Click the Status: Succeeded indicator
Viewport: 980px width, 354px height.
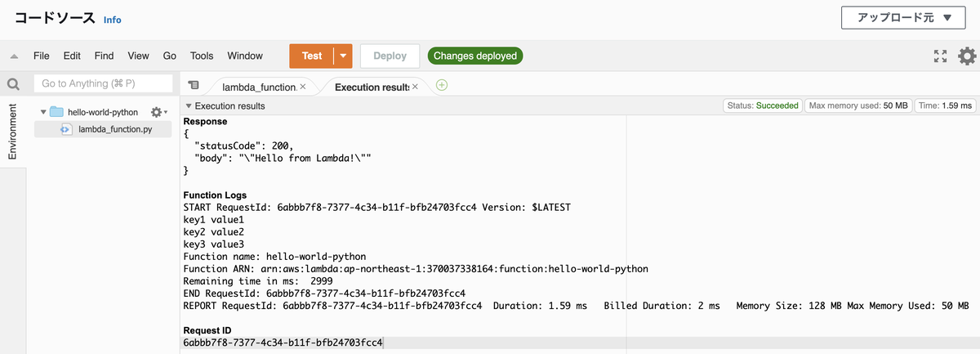click(x=763, y=106)
